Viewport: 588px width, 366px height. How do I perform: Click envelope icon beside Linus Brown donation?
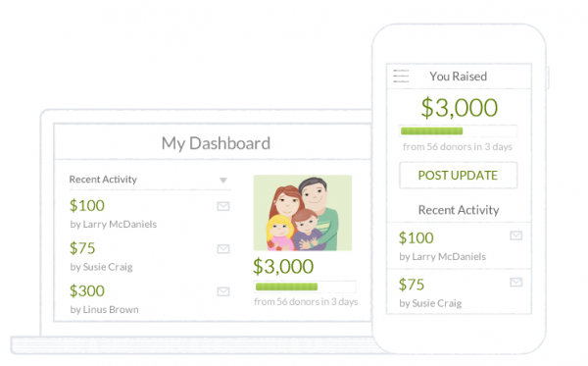click(223, 291)
